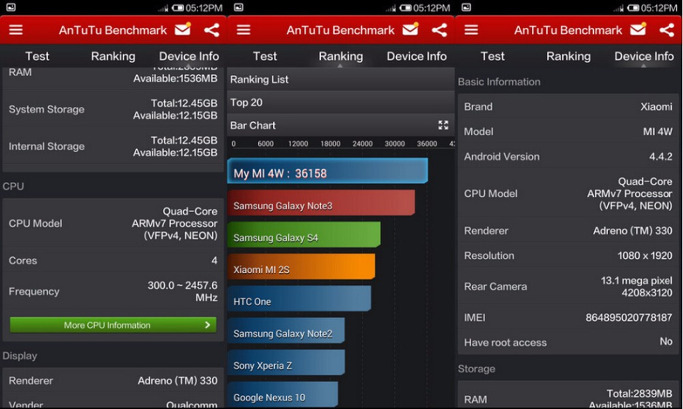Image resolution: width=683 pixels, height=409 pixels.
Task: Select Samsung Galaxy S4 green bar
Action: coord(304,235)
